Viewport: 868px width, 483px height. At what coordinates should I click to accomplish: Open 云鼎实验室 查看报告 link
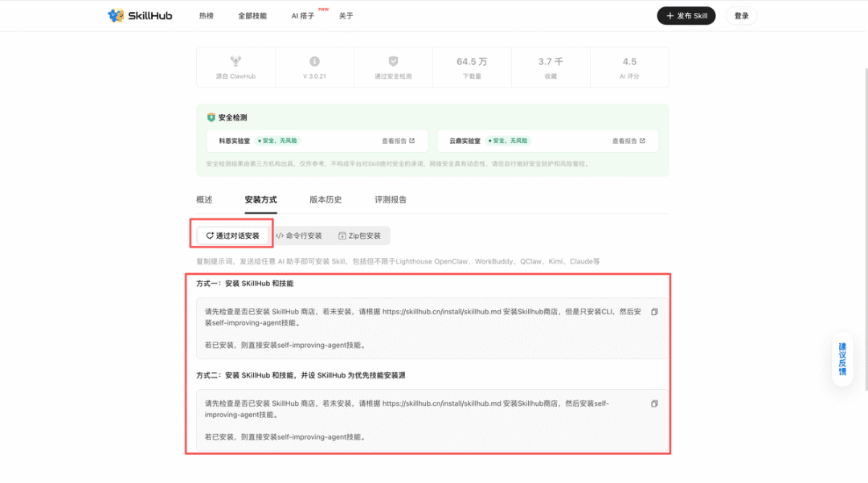628,141
